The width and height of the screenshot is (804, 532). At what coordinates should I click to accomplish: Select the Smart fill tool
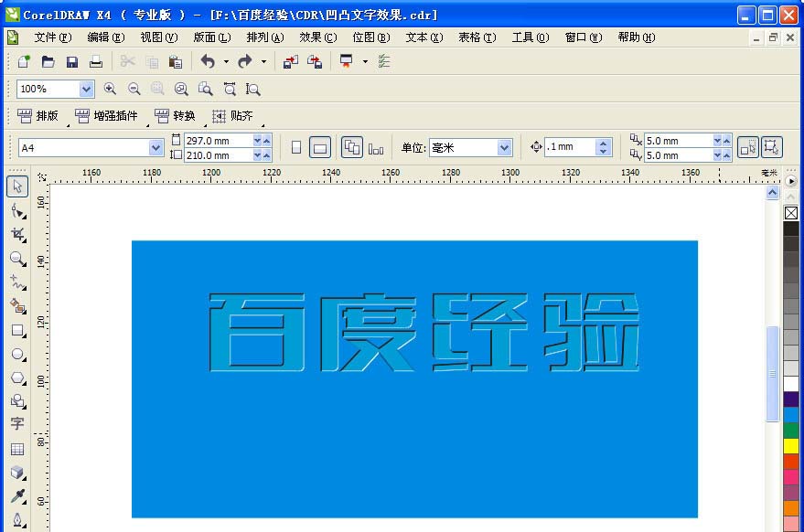(17, 306)
